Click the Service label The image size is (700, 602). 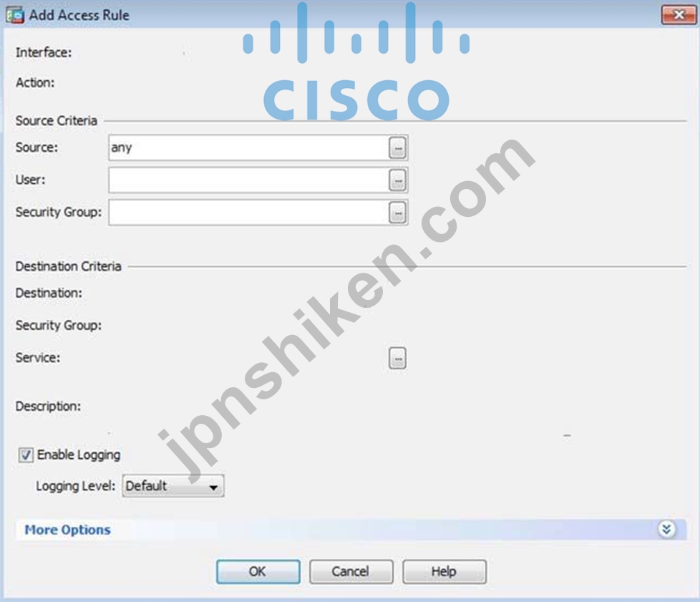coord(38,358)
